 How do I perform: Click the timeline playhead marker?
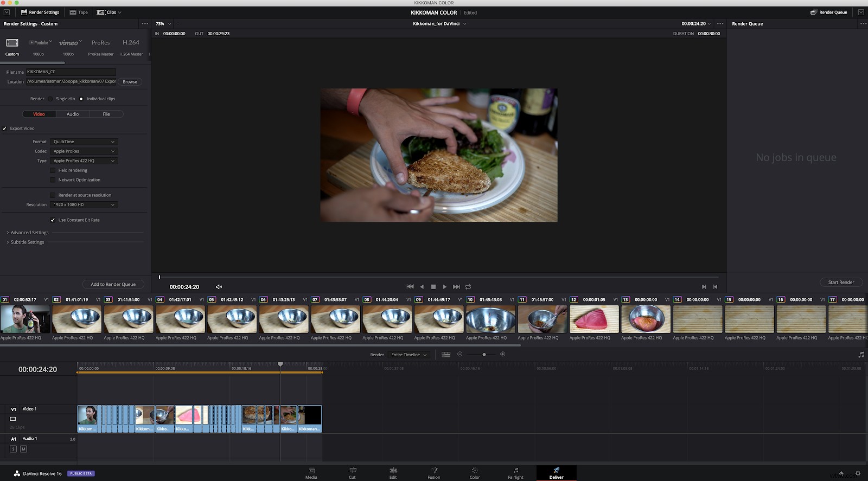pos(280,364)
